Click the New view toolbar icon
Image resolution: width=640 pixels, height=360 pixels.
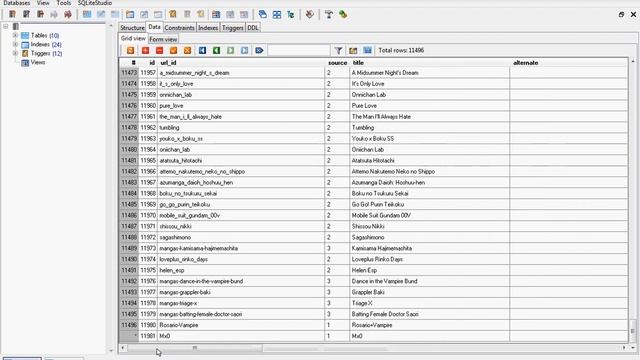[216, 15]
